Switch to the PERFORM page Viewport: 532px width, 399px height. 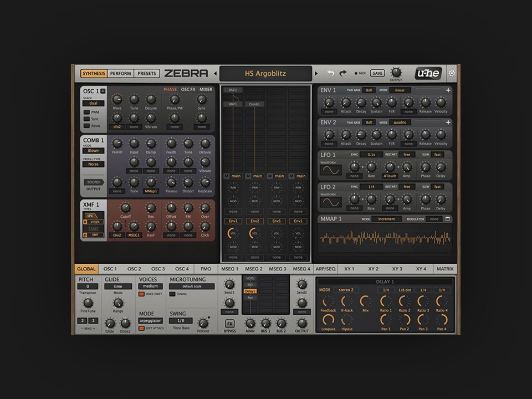120,73
